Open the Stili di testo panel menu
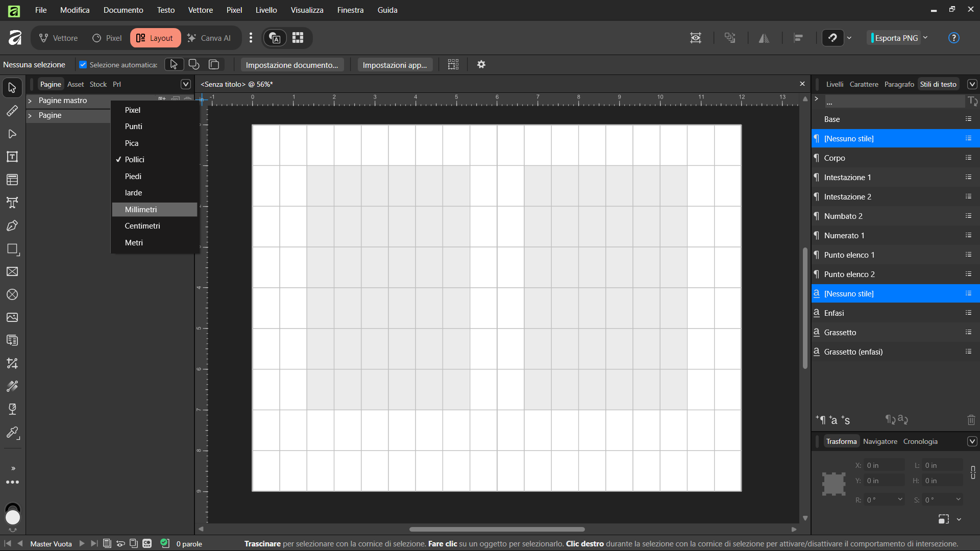980x551 pixels. tap(972, 84)
